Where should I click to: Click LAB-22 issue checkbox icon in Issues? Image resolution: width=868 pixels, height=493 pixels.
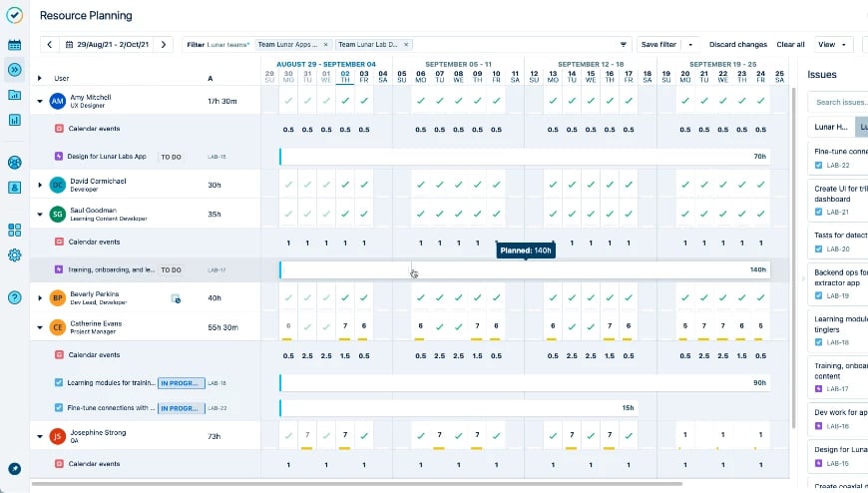(x=819, y=165)
